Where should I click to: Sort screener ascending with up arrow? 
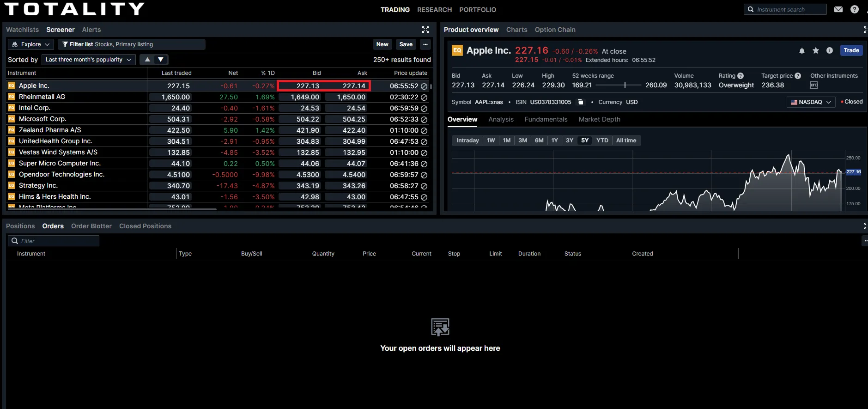(x=147, y=60)
